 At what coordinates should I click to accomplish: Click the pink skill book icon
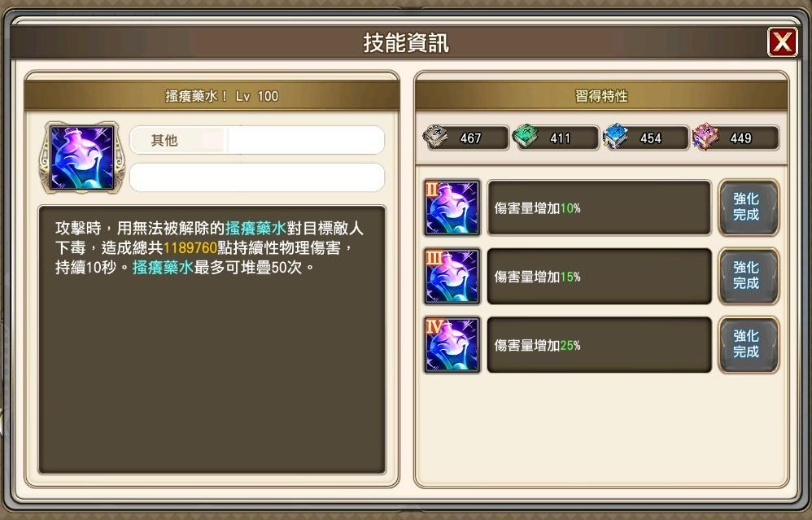pyautogui.click(x=705, y=138)
